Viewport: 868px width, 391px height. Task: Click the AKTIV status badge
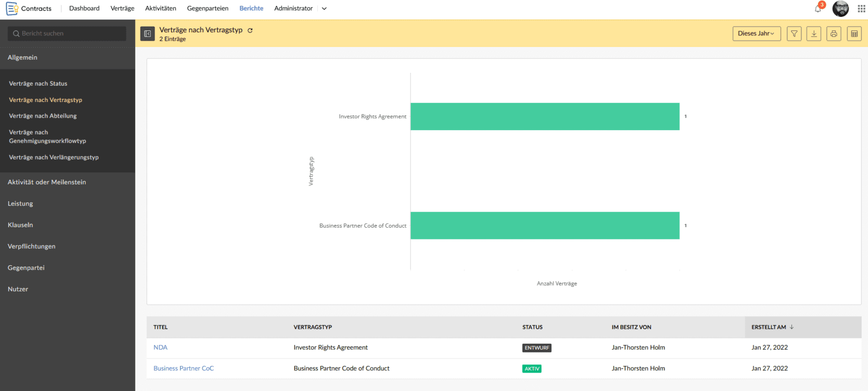[532, 369]
